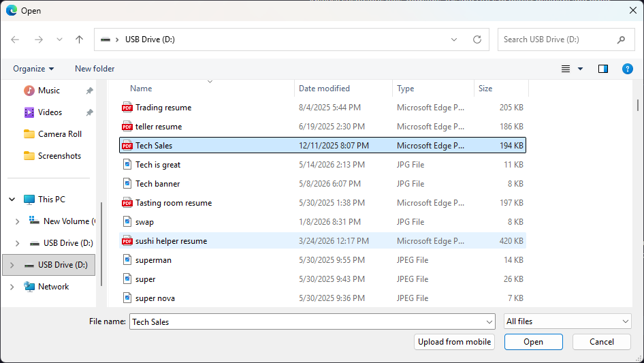Expand the highlighted USB Drive (D:) node
The image size is (644, 363).
click(x=12, y=265)
